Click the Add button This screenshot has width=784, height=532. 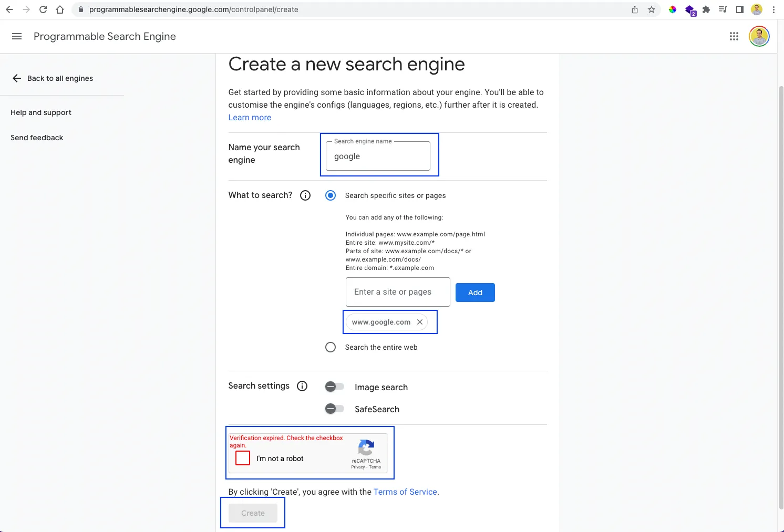point(475,293)
